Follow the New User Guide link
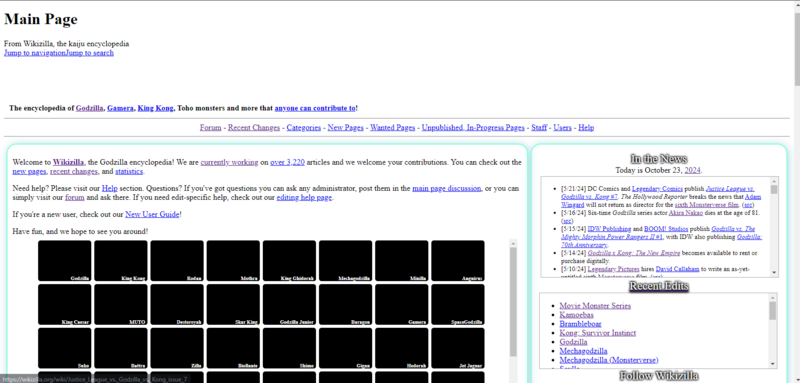Viewport: 800px width, 383px height. 152,214
